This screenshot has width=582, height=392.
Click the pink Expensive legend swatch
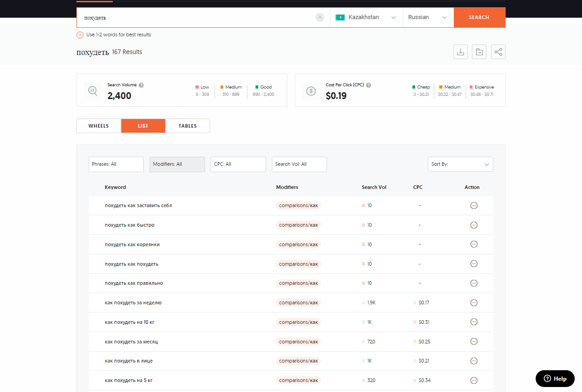coord(471,87)
